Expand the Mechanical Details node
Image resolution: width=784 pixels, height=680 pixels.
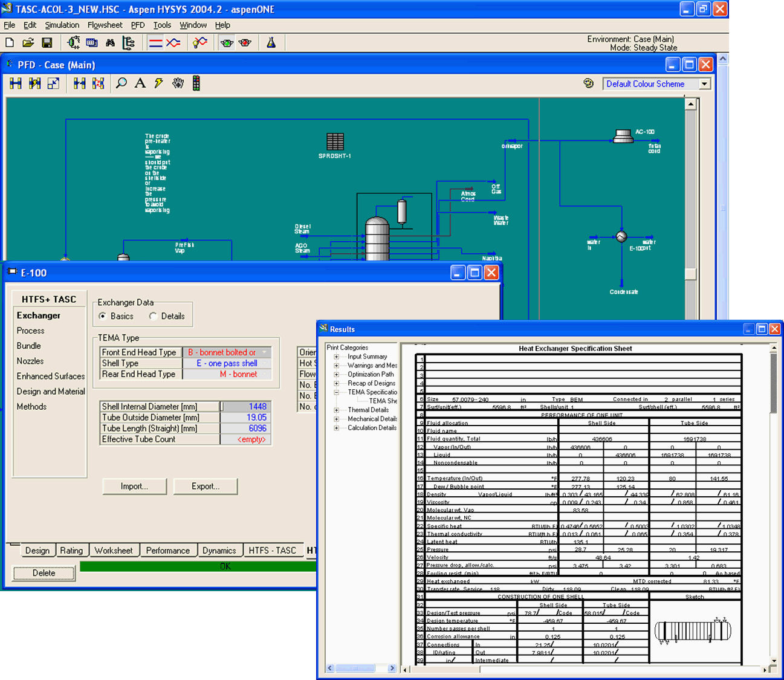pyautogui.click(x=337, y=419)
